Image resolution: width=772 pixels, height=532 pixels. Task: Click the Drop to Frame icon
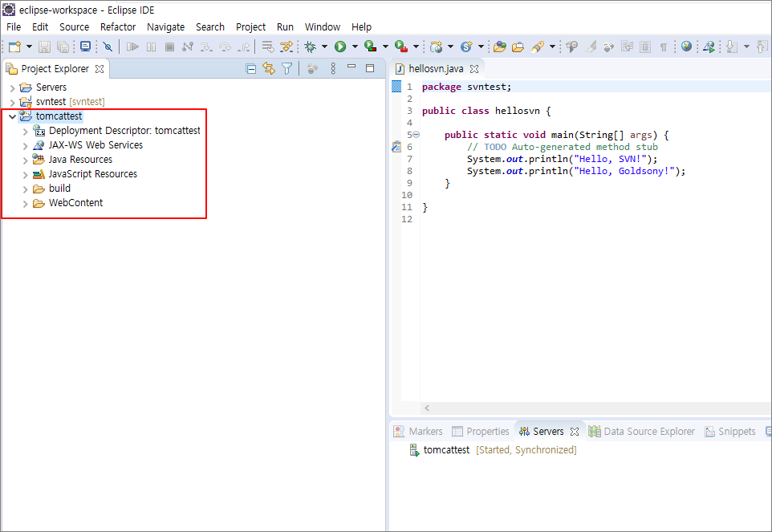[x=267, y=47]
